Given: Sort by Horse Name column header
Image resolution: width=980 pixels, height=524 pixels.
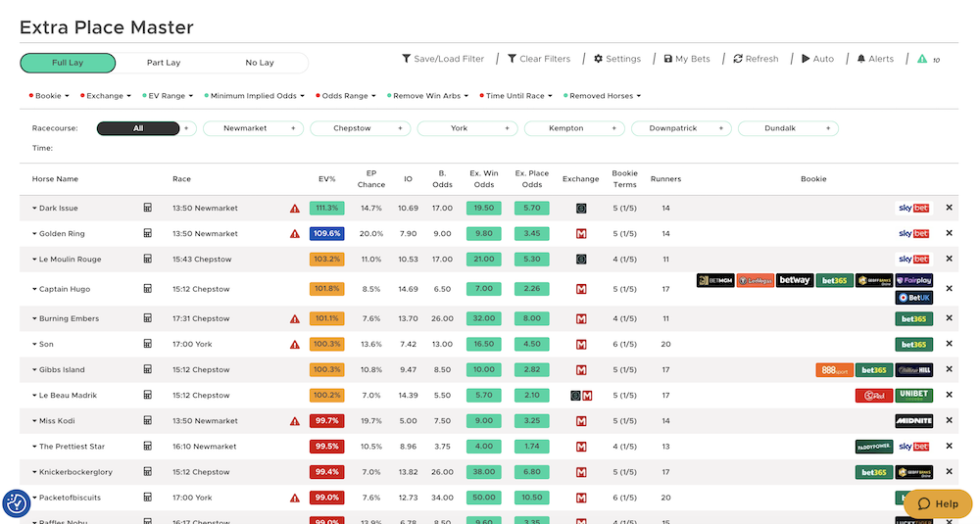Looking at the screenshot, I should click(x=55, y=178).
